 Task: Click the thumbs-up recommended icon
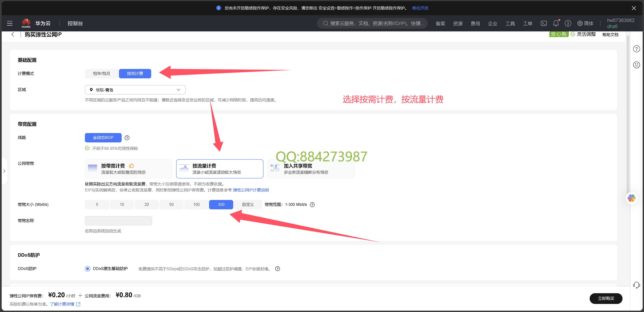point(131,166)
